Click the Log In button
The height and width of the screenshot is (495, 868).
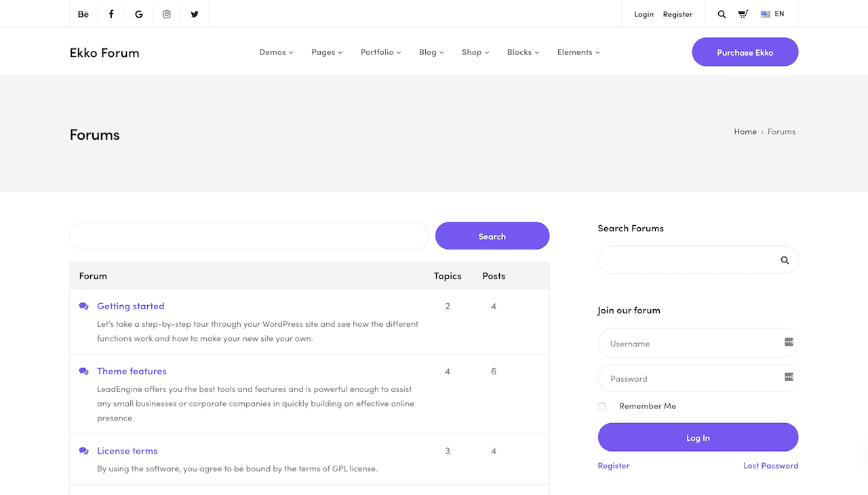pyautogui.click(x=698, y=438)
